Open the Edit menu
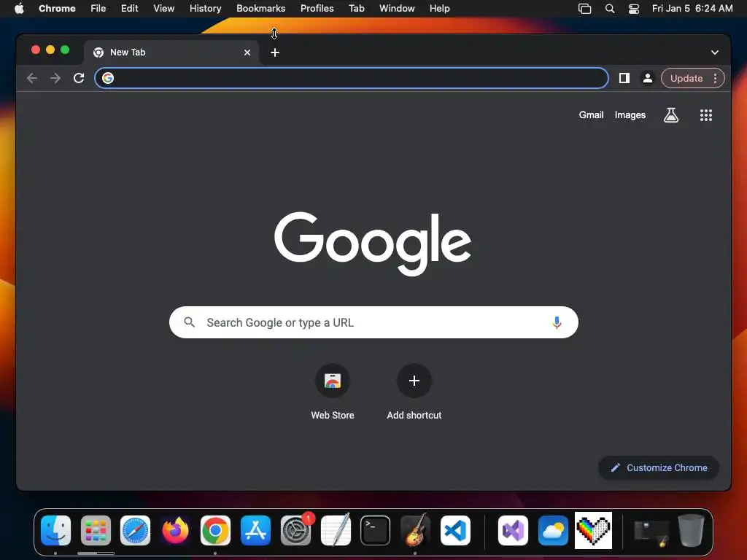The image size is (747, 560). (129, 9)
